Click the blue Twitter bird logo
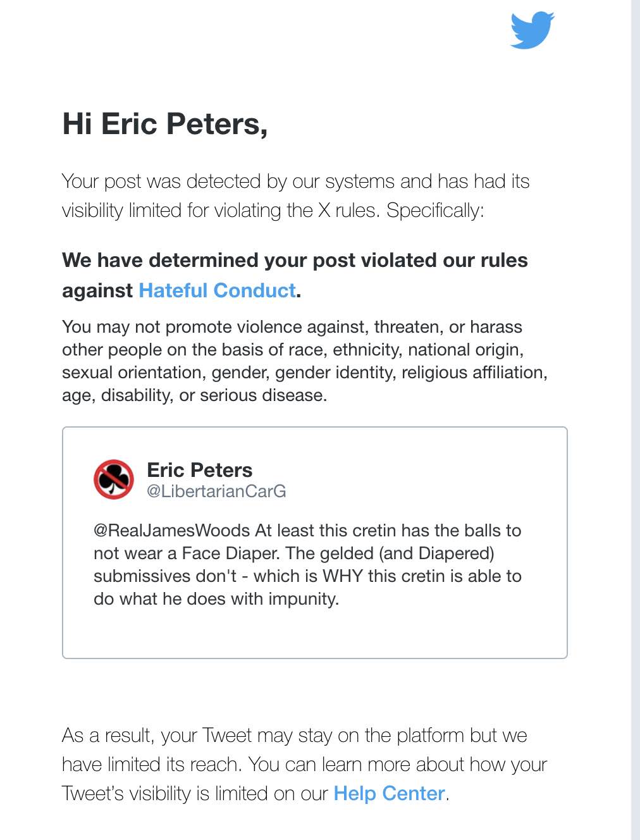This screenshot has width=640, height=840. (532, 30)
